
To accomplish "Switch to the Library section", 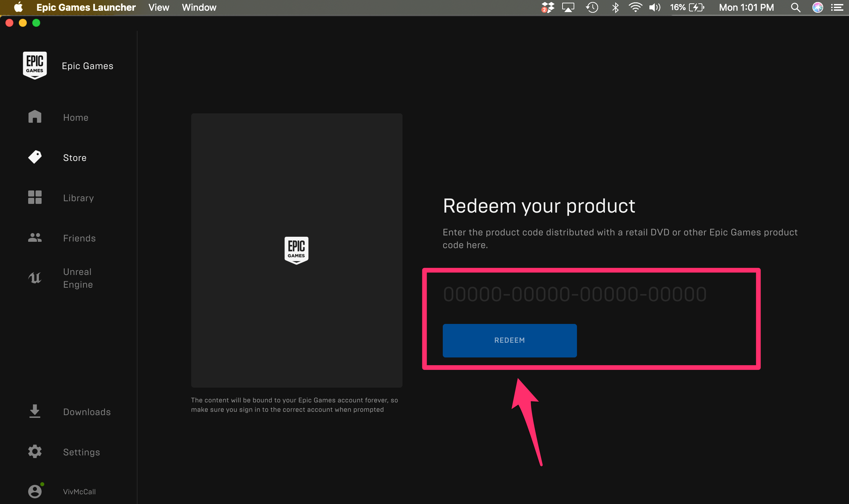I will coord(78,198).
